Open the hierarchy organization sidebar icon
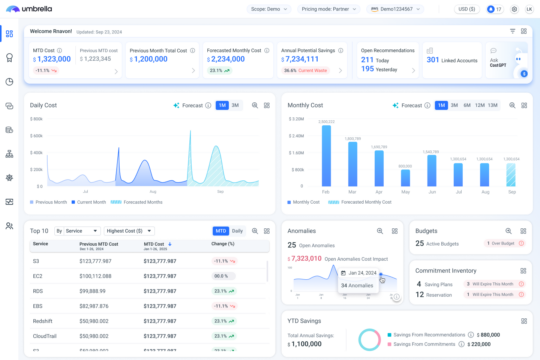The width and height of the screenshot is (540, 360). coord(9,154)
